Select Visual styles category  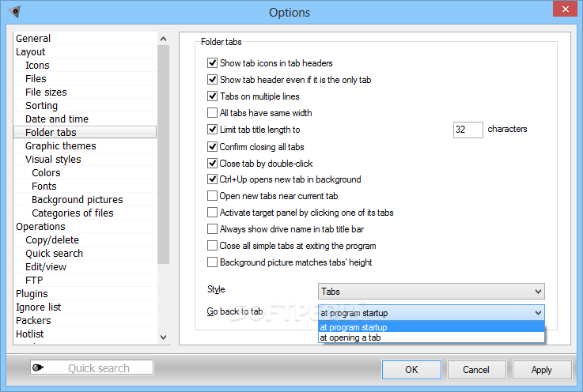[x=85, y=159]
